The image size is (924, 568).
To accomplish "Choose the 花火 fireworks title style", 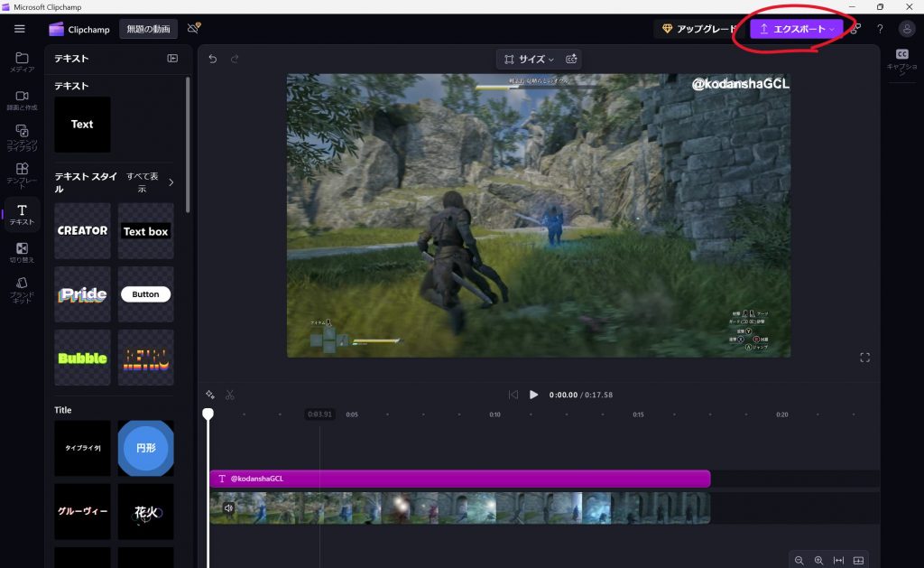I will click(x=145, y=511).
